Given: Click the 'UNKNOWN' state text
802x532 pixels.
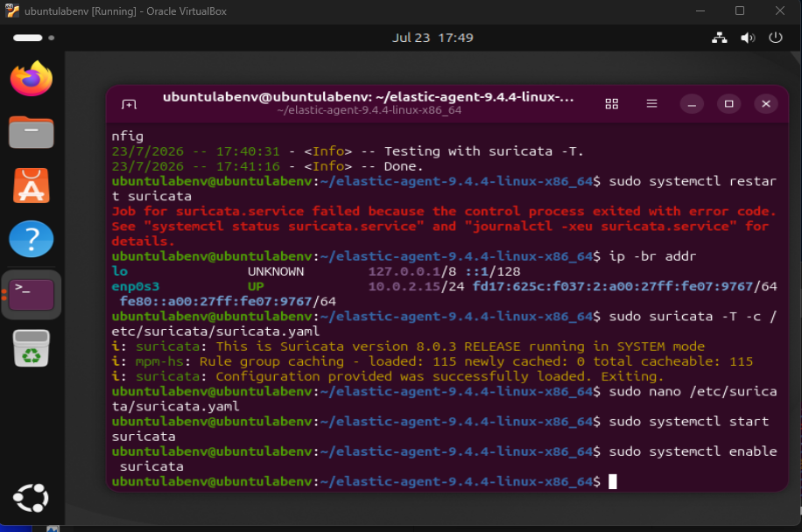Looking at the screenshot, I should (276, 271).
